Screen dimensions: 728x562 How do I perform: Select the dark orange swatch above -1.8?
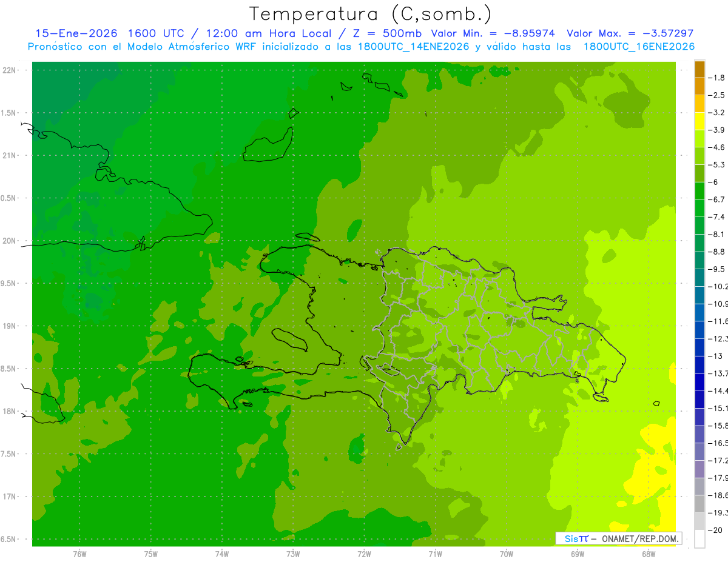click(x=699, y=69)
